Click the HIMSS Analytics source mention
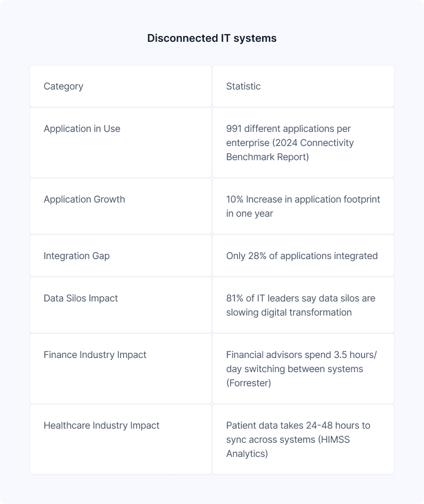 (x=288, y=446)
